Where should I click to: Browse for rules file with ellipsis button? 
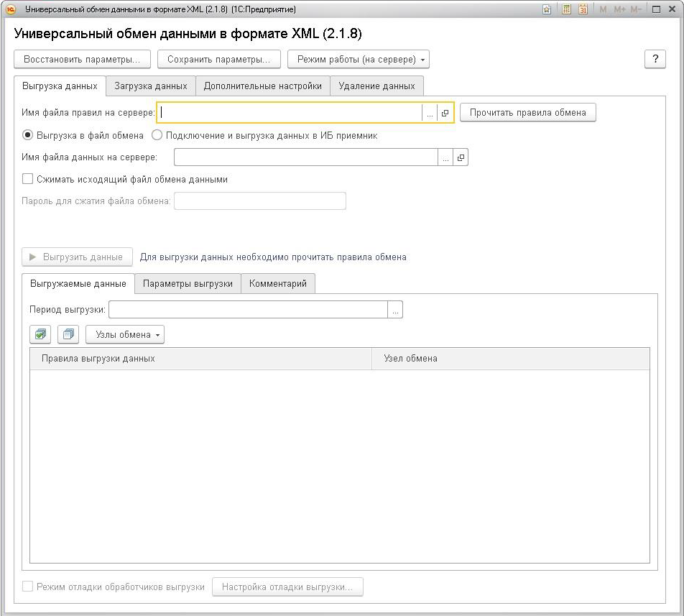[x=430, y=113]
